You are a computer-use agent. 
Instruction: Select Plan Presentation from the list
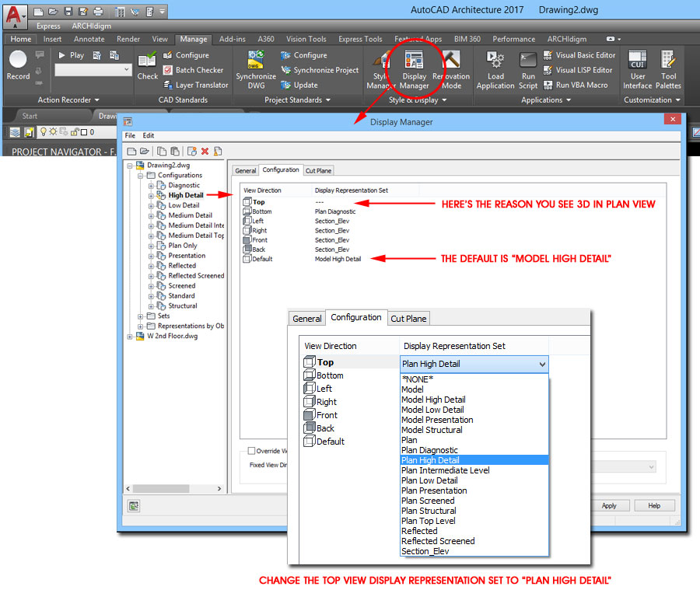point(434,491)
